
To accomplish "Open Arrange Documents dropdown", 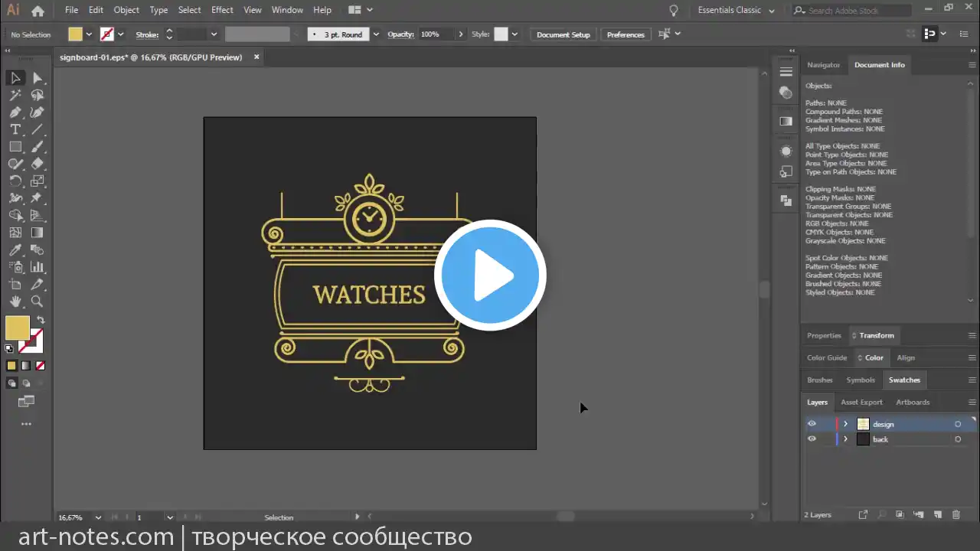I will pyautogui.click(x=360, y=10).
